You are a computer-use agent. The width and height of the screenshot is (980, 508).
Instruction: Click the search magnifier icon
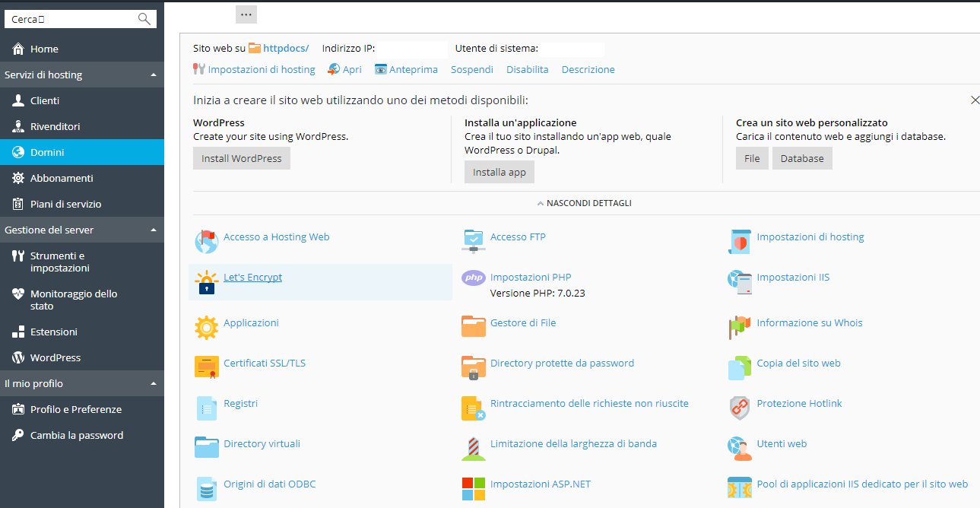click(x=144, y=19)
